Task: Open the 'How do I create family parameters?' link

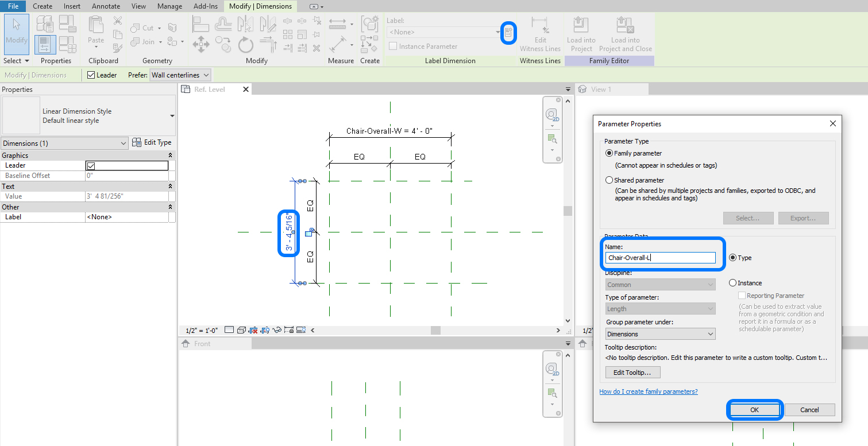Action: (648, 391)
